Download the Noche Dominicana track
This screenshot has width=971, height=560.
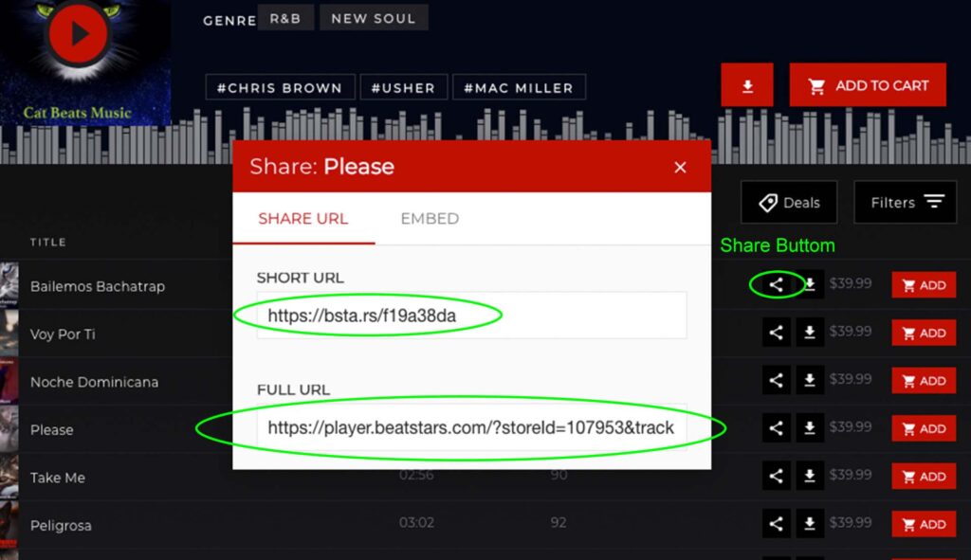(810, 381)
